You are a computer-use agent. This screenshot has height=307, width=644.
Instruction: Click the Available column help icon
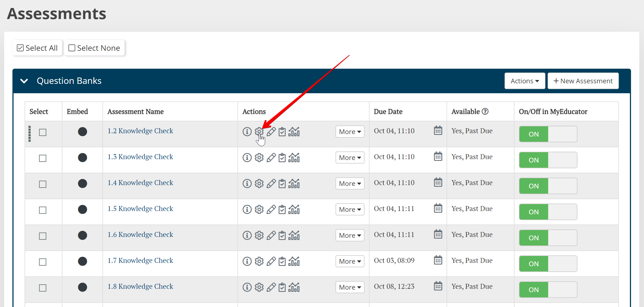485,111
